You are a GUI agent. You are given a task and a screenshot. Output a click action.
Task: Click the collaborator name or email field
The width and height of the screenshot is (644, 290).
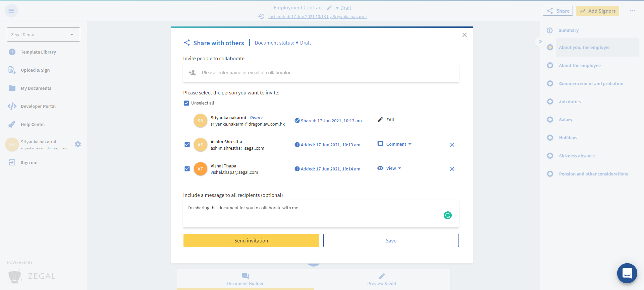tap(321, 73)
